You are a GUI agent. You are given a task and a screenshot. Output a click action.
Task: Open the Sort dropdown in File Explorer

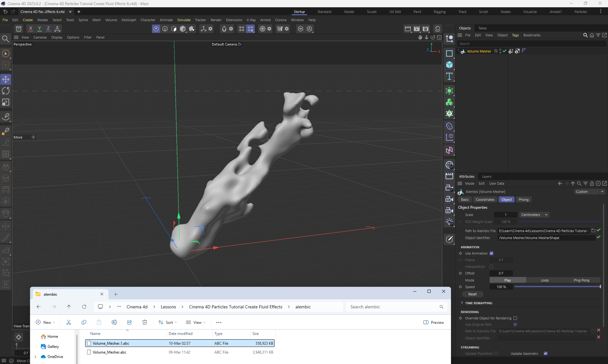168,322
